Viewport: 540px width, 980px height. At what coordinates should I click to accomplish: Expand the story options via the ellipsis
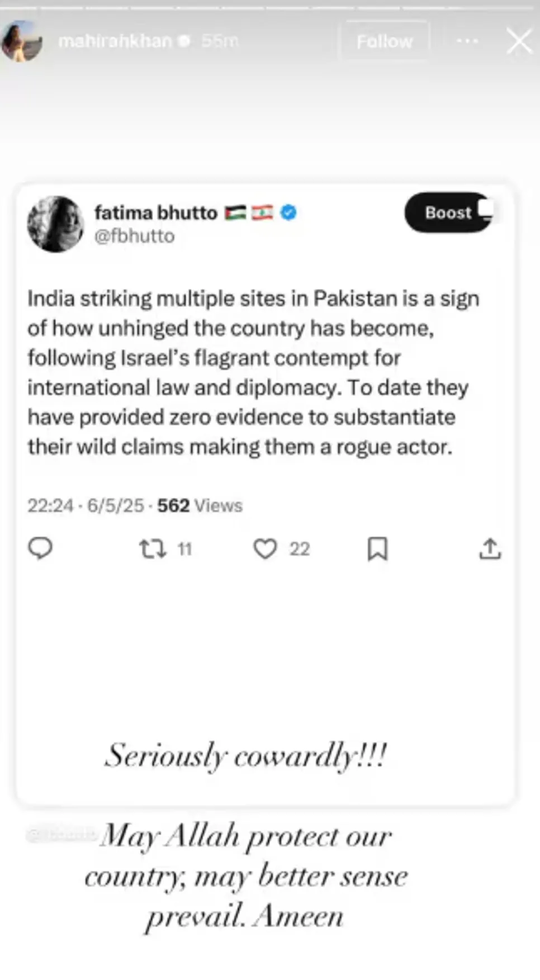point(467,41)
